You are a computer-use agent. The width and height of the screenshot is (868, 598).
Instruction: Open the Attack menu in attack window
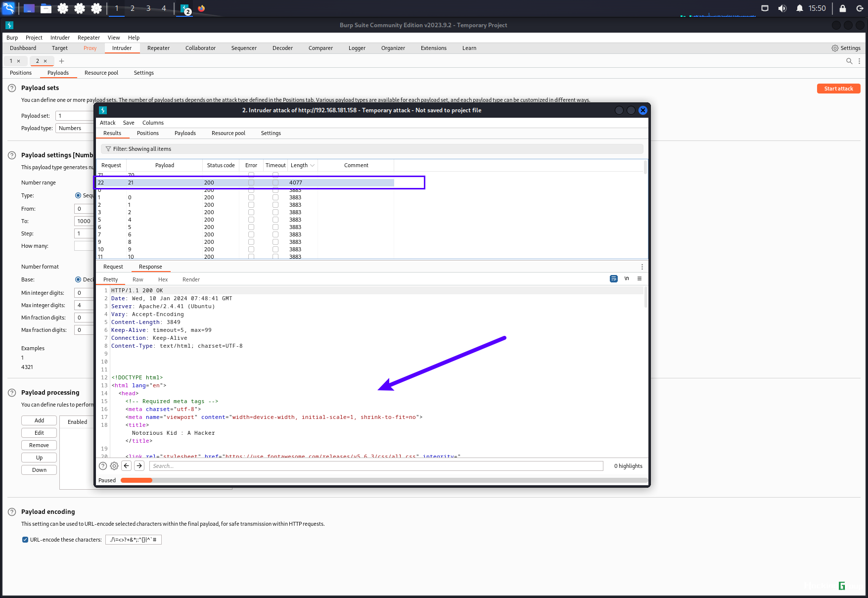(107, 123)
